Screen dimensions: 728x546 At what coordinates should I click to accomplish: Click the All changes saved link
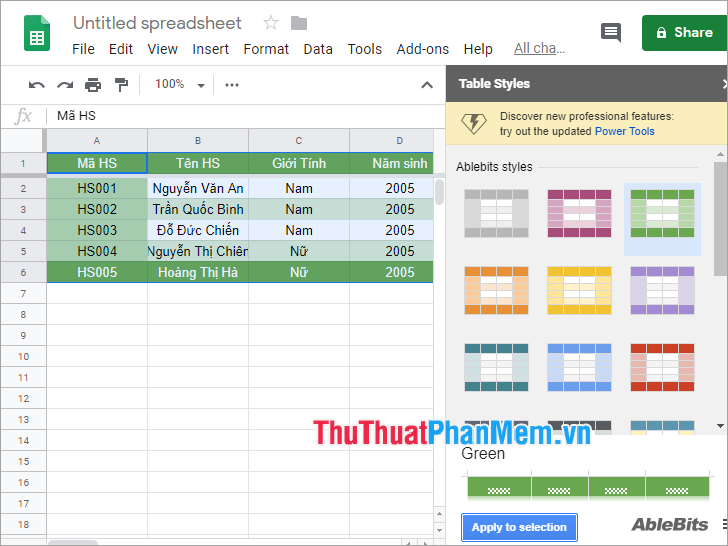pyautogui.click(x=539, y=48)
